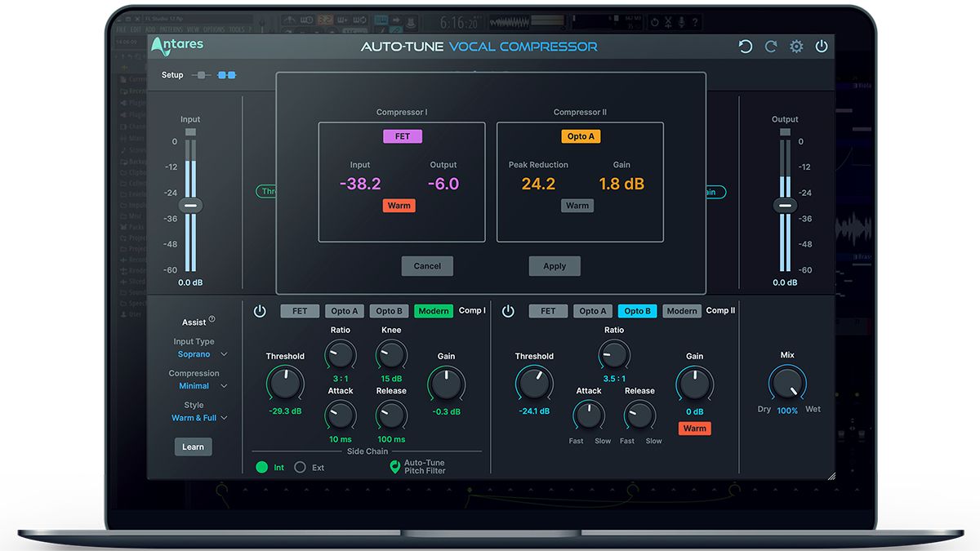Click the -38.2 Input value in dialog
The image size is (980, 551).
point(360,184)
